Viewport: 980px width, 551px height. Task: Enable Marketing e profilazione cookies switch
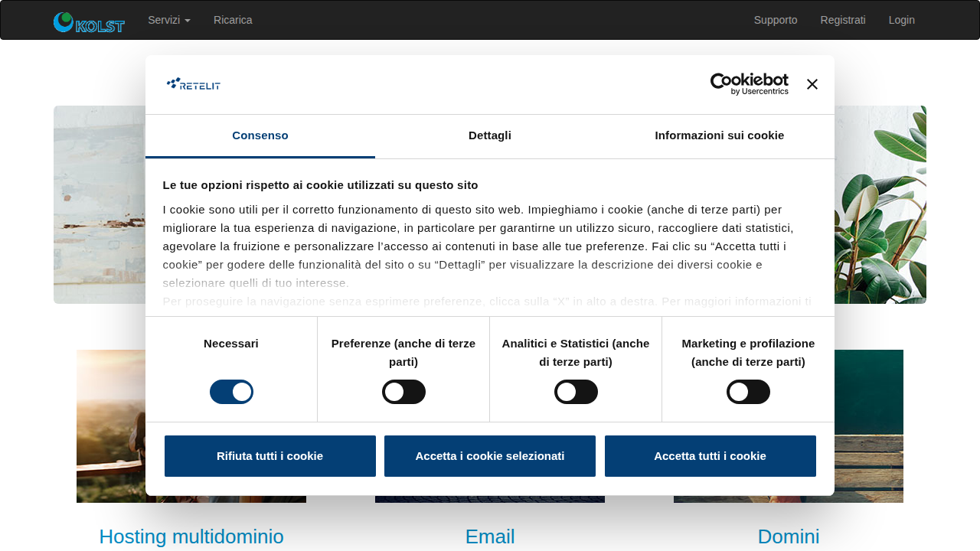pyautogui.click(x=748, y=392)
